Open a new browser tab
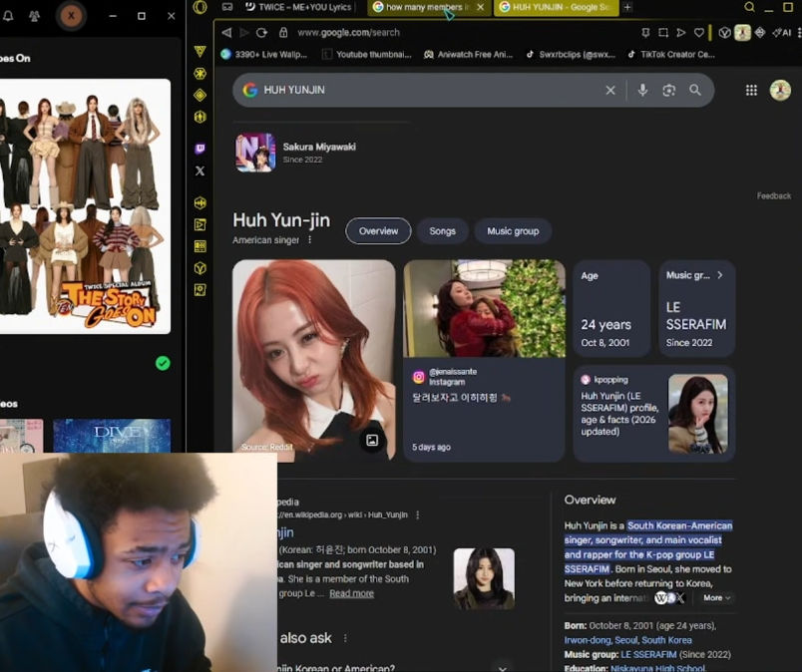The width and height of the screenshot is (802, 672). point(627,7)
